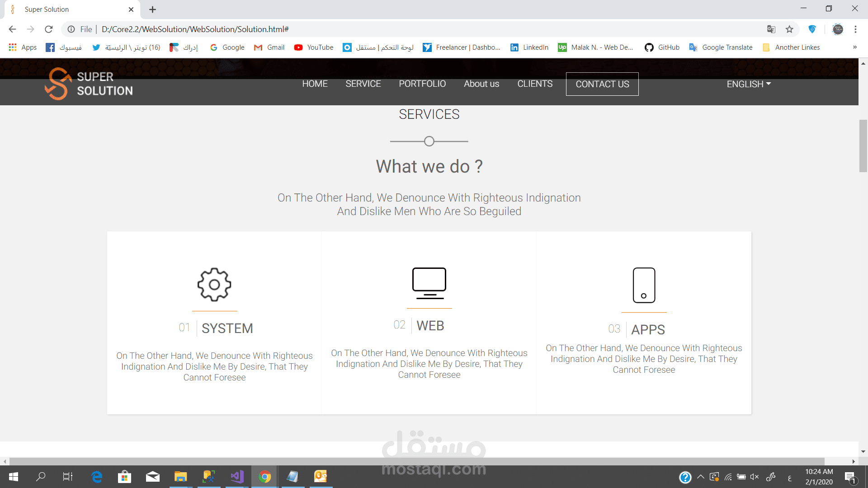Screen dimensions: 868x488
Task: Click the vertical page scrollbar thumb
Action: (863, 145)
